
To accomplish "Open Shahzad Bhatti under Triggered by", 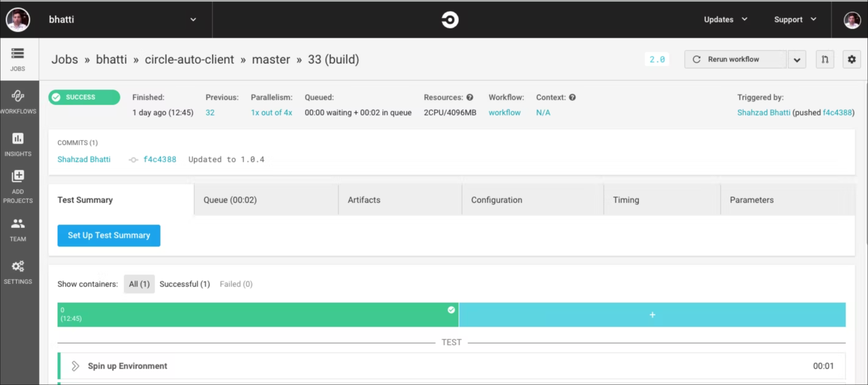I will (763, 113).
